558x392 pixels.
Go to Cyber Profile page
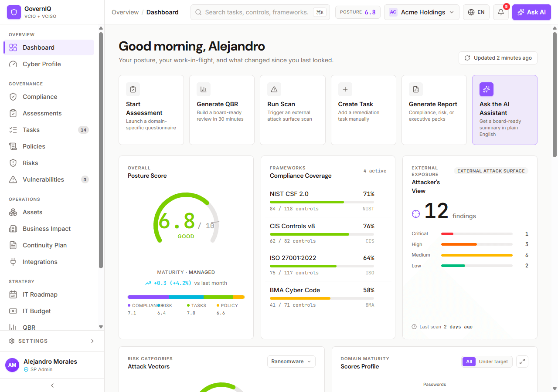49,64
